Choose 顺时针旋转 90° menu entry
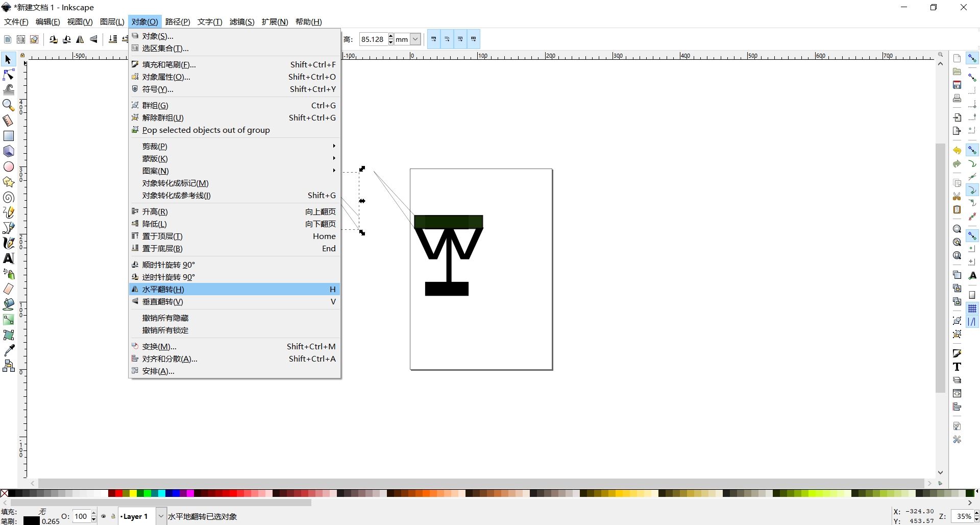 (235, 265)
